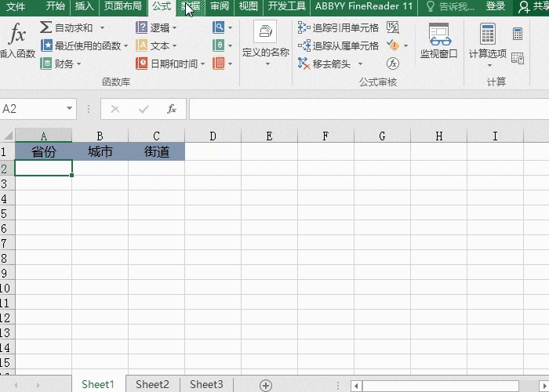Expand the Name Box dropdown arrow
The height and width of the screenshot is (392, 549).
pyautogui.click(x=70, y=109)
